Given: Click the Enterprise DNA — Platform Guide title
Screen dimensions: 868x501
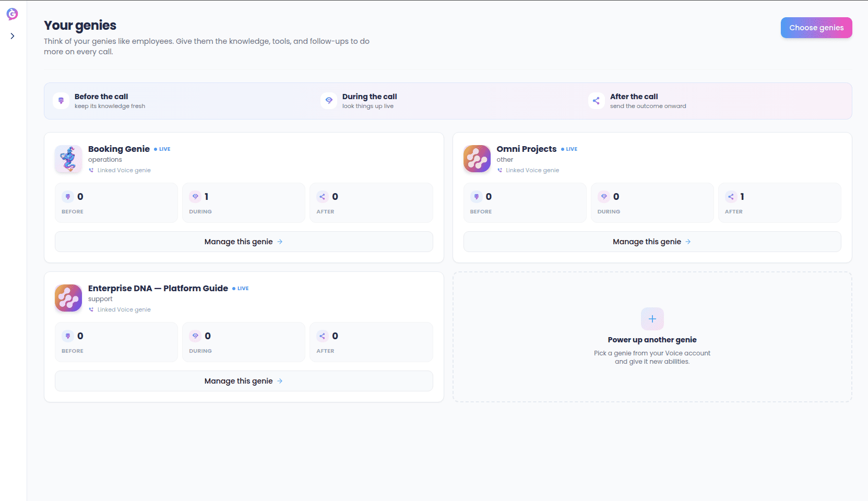Looking at the screenshot, I should [x=158, y=288].
